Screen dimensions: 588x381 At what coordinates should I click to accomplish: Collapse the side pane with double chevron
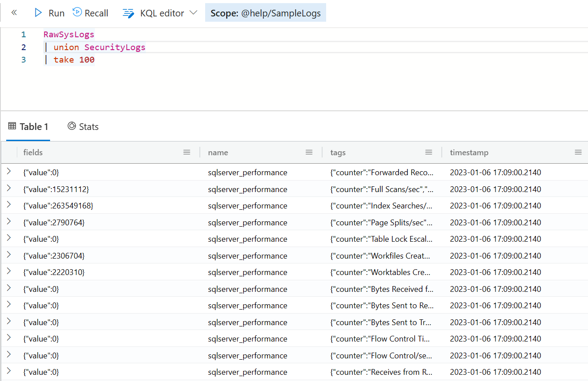click(14, 13)
